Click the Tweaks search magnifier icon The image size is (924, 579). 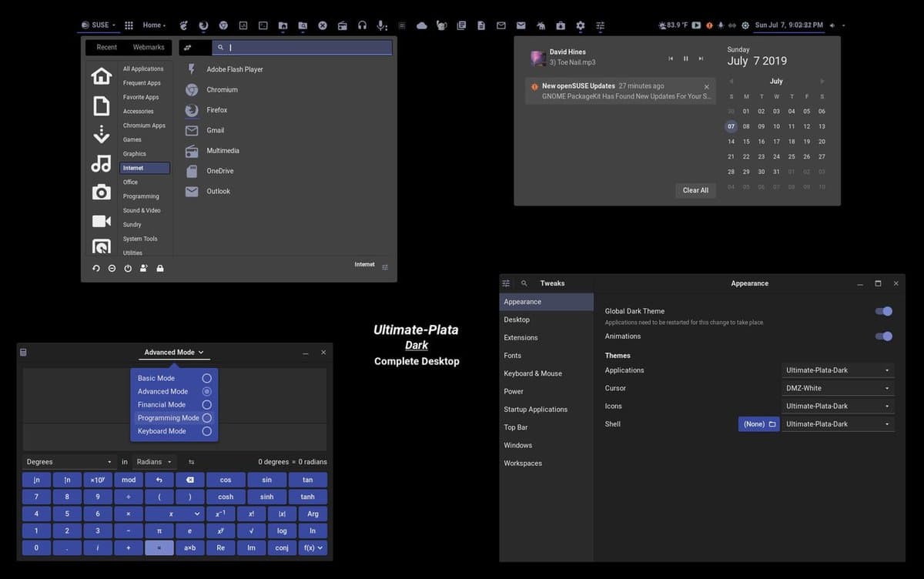pyautogui.click(x=524, y=283)
